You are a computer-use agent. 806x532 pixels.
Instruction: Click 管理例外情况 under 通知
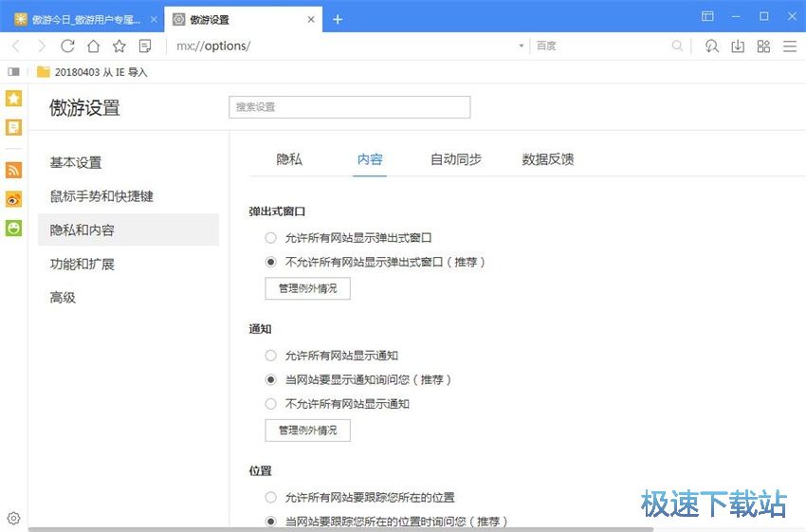point(308,431)
